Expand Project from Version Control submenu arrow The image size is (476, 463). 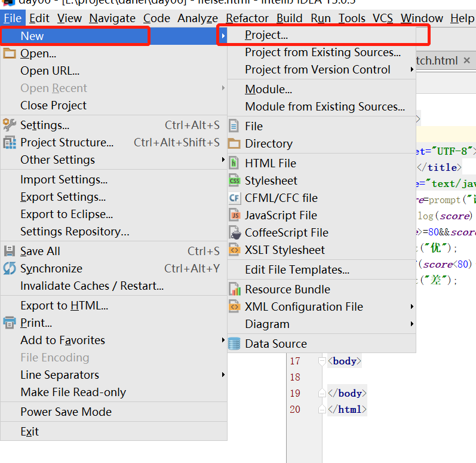[411, 69]
